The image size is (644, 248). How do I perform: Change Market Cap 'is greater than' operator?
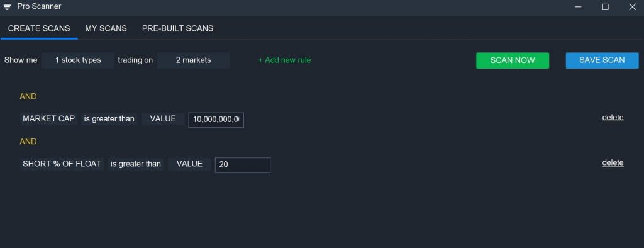109,119
